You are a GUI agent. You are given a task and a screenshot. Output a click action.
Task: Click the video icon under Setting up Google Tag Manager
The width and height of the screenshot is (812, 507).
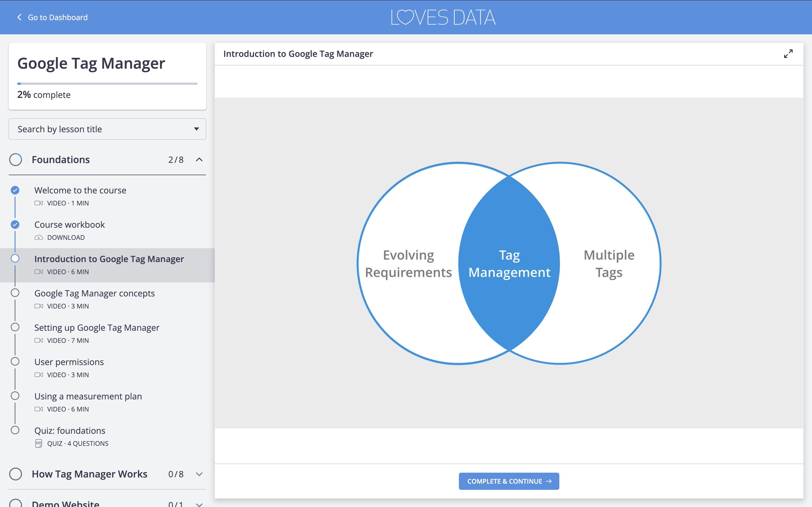click(39, 340)
